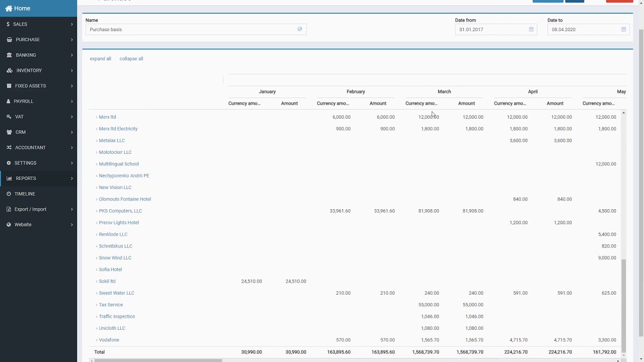Expand the SALES menu arrow

coord(72,24)
